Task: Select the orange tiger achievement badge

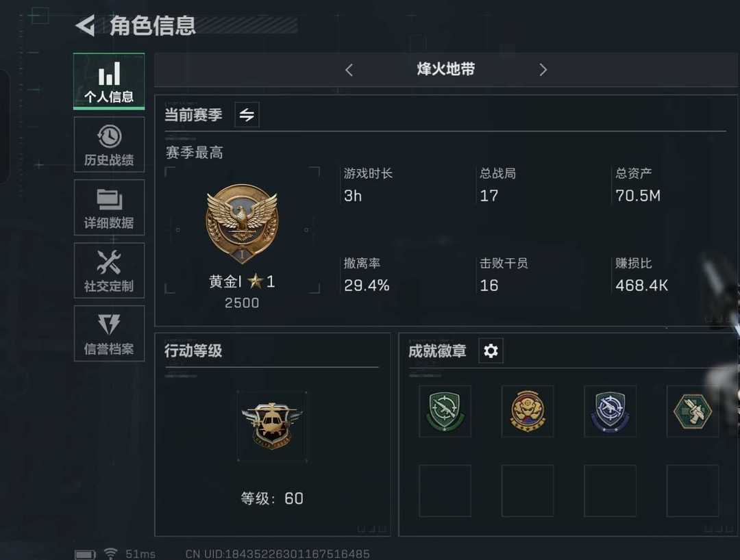Action: (x=527, y=411)
